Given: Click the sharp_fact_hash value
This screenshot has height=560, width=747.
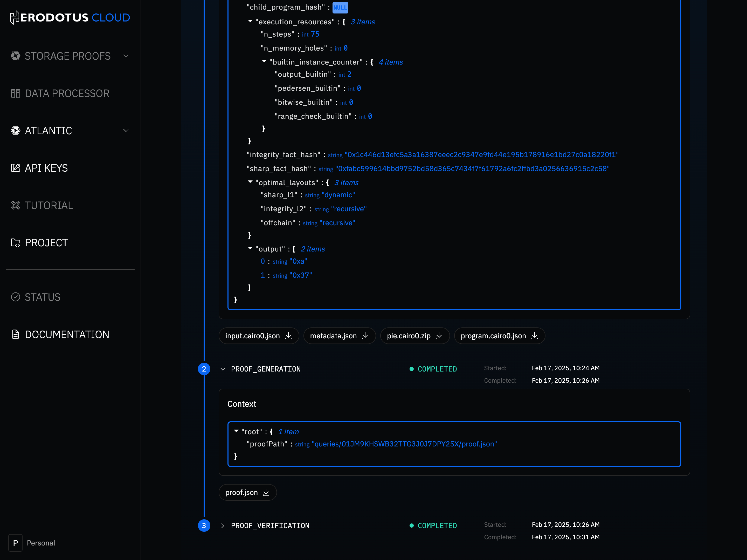Looking at the screenshot, I should pyautogui.click(x=472, y=169).
